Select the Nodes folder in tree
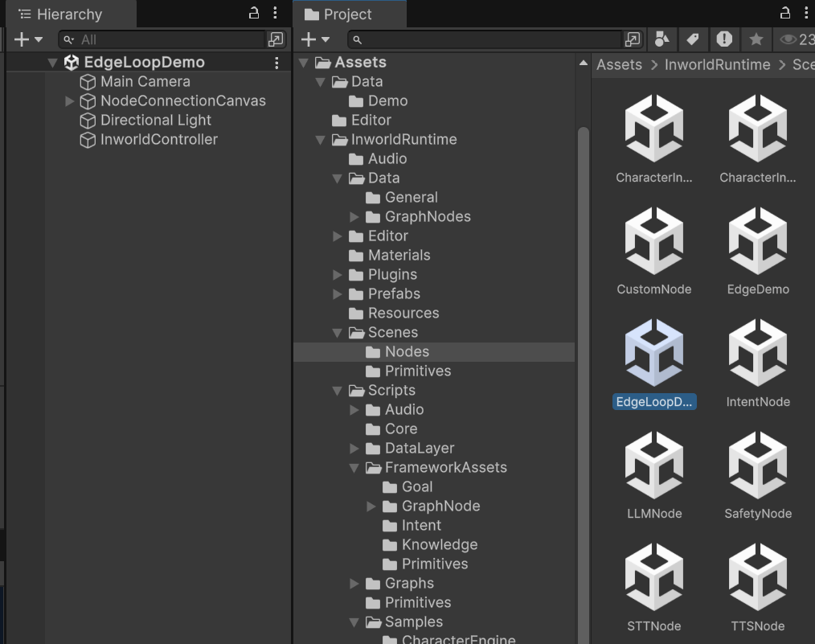Image resolution: width=815 pixels, height=644 pixels. pos(434,352)
